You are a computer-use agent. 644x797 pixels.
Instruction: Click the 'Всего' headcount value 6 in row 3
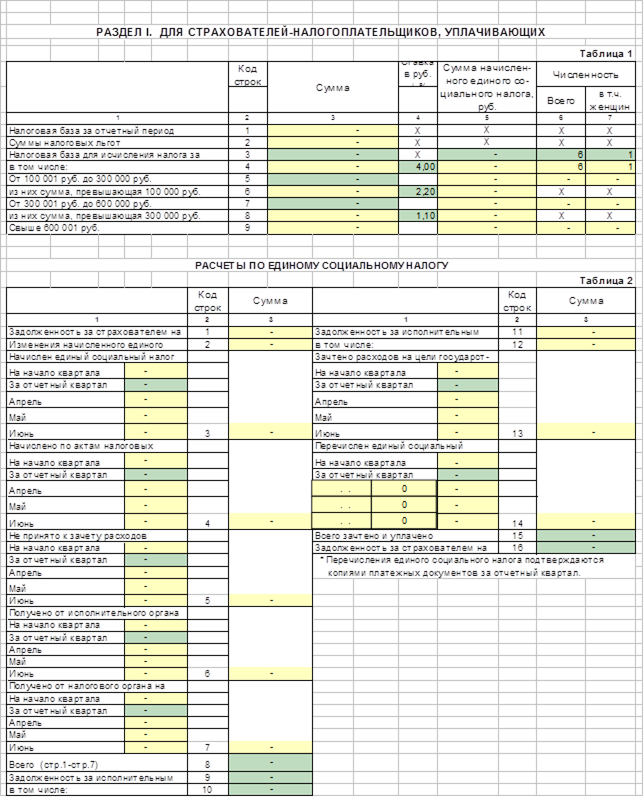click(x=562, y=155)
